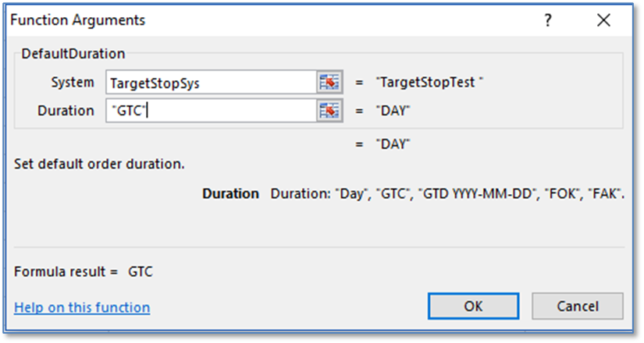Viewport: 644px width, 343px height.
Task: Click the GTC formula result value
Action: 142,272
